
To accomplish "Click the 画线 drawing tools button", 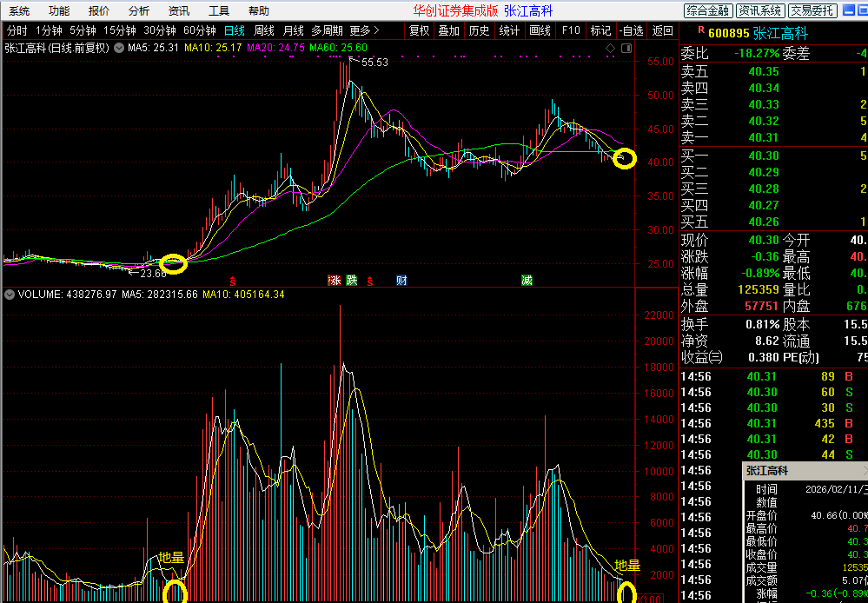I will 540,31.
